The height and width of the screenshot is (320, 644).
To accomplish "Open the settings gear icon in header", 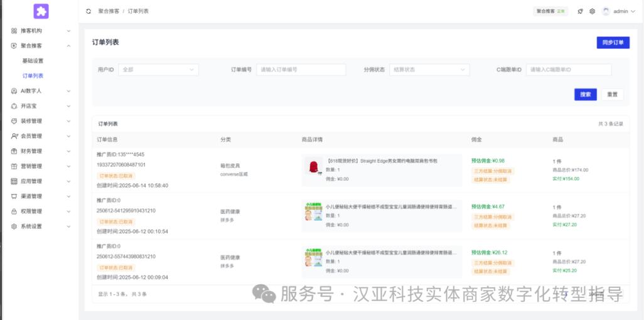I will pos(592,11).
